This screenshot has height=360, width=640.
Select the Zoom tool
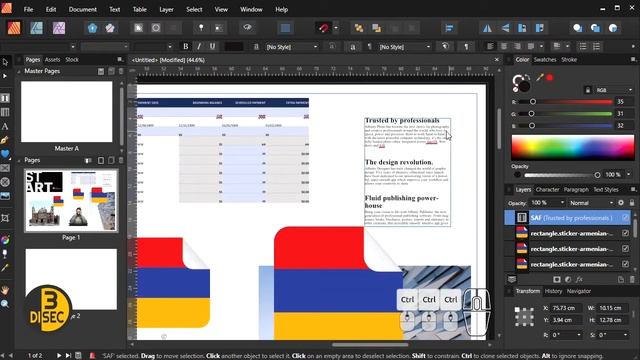[x=5, y=304]
